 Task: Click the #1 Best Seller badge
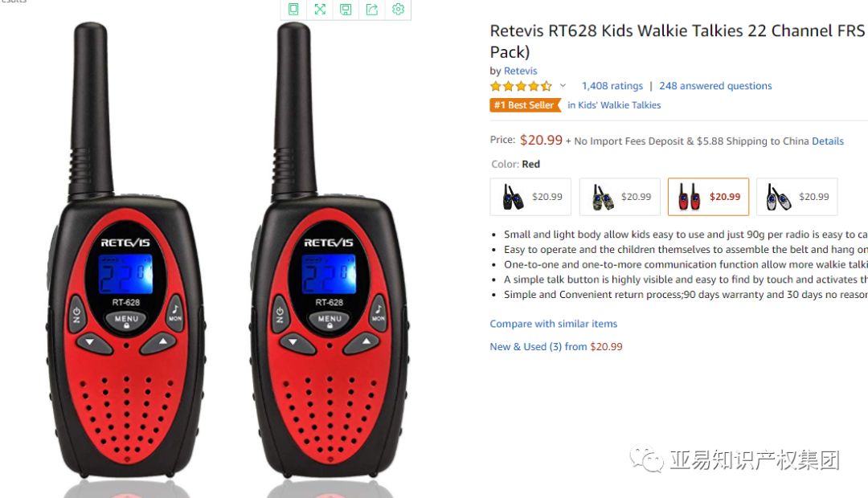526,105
